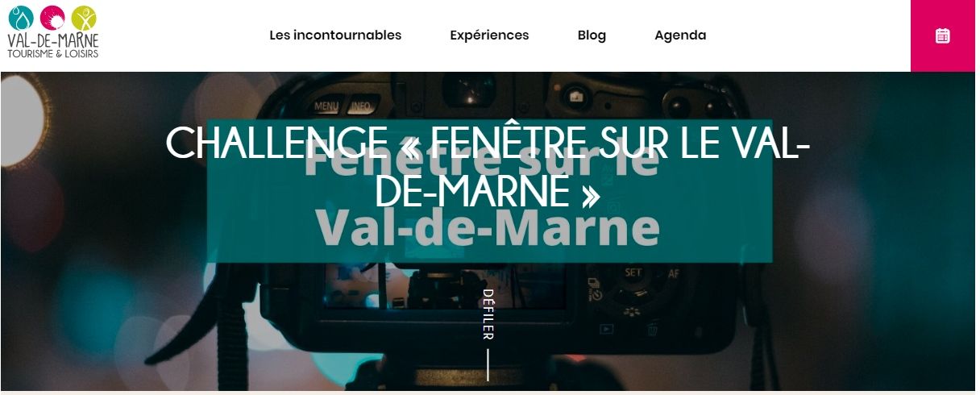The image size is (980, 395).
Task: Click the VAL-DE-MARNE logo text
Action: (52, 40)
